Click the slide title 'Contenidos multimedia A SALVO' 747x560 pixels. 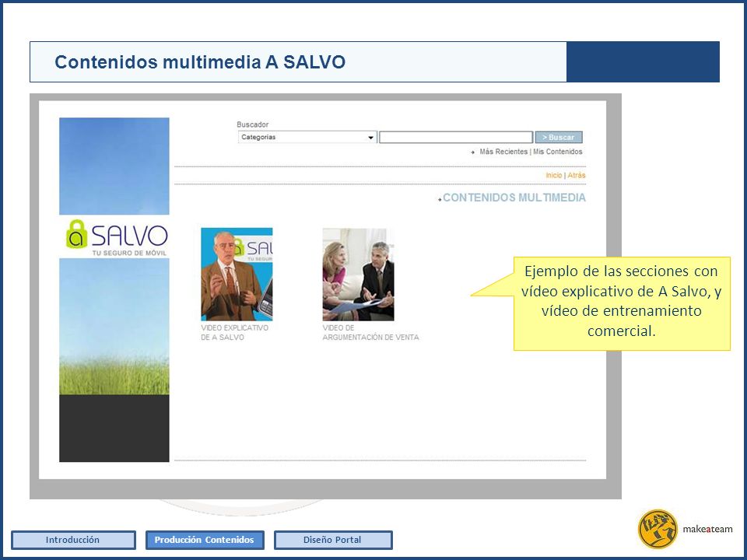(x=200, y=62)
